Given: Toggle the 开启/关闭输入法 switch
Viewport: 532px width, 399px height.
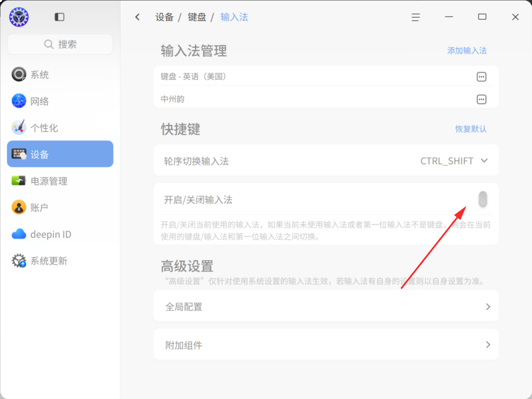Looking at the screenshot, I should pos(483,199).
